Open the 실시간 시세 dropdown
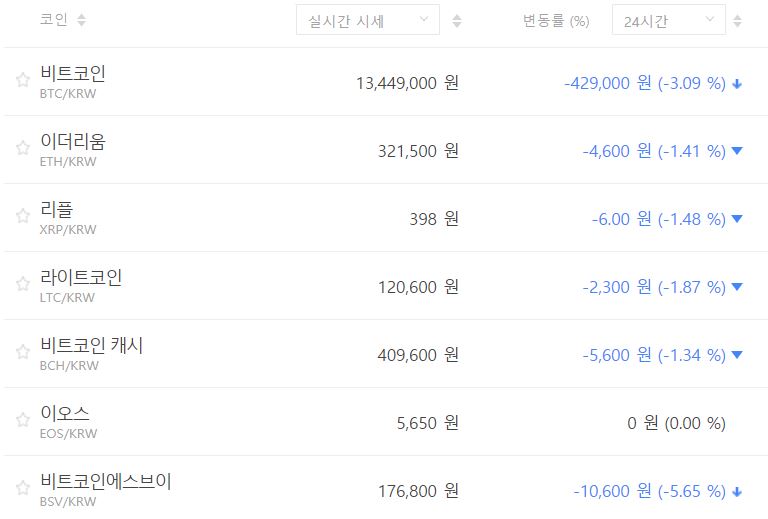This screenshot has width=768, height=519. pyautogui.click(x=367, y=21)
